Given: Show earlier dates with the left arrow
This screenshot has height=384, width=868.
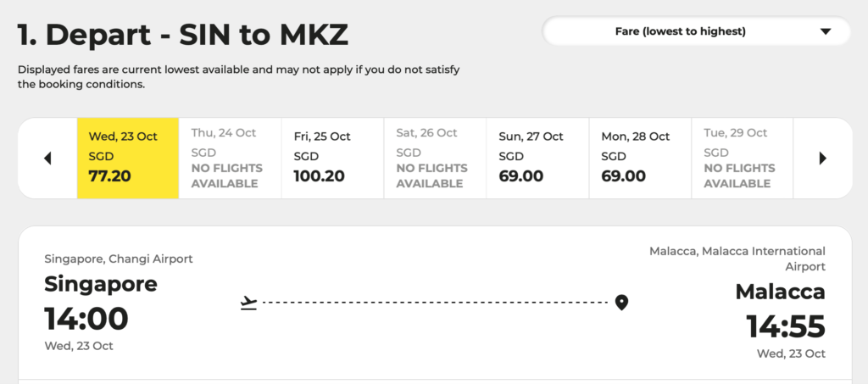Looking at the screenshot, I should coord(47,159).
